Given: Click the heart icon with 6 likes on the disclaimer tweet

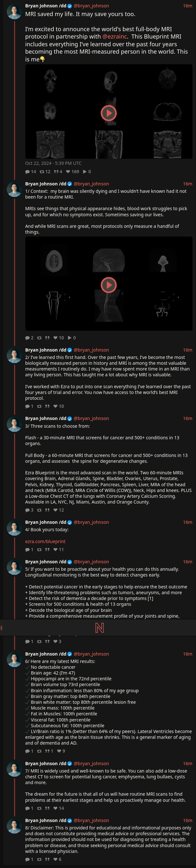Looking at the screenshot, I should [55, 859].
